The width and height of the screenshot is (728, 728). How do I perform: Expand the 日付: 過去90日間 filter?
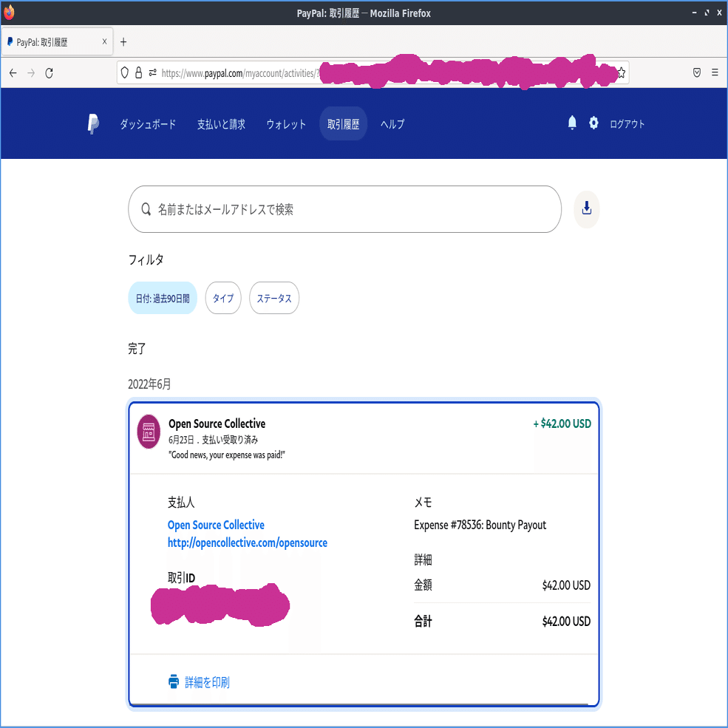(x=163, y=298)
